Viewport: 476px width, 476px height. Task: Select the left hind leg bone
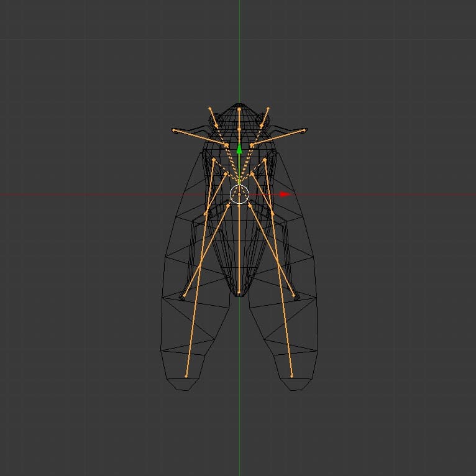(x=206, y=250)
